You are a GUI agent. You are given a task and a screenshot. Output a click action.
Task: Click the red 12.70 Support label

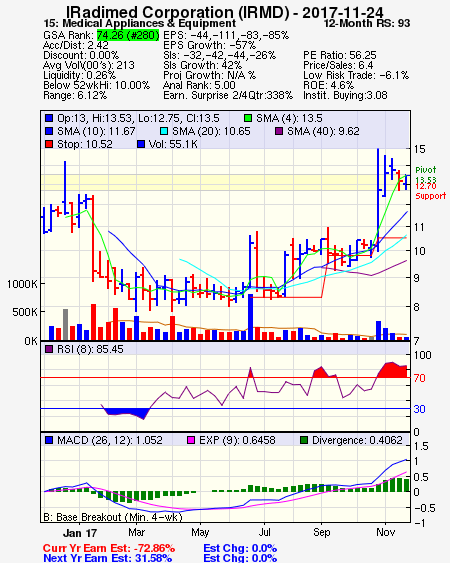[x=431, y=191]
